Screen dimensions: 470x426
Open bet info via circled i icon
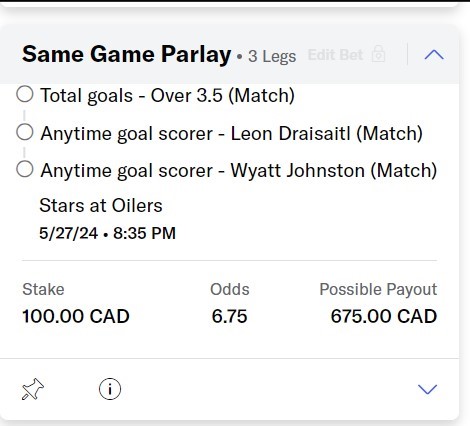click(x=110, y=389)
